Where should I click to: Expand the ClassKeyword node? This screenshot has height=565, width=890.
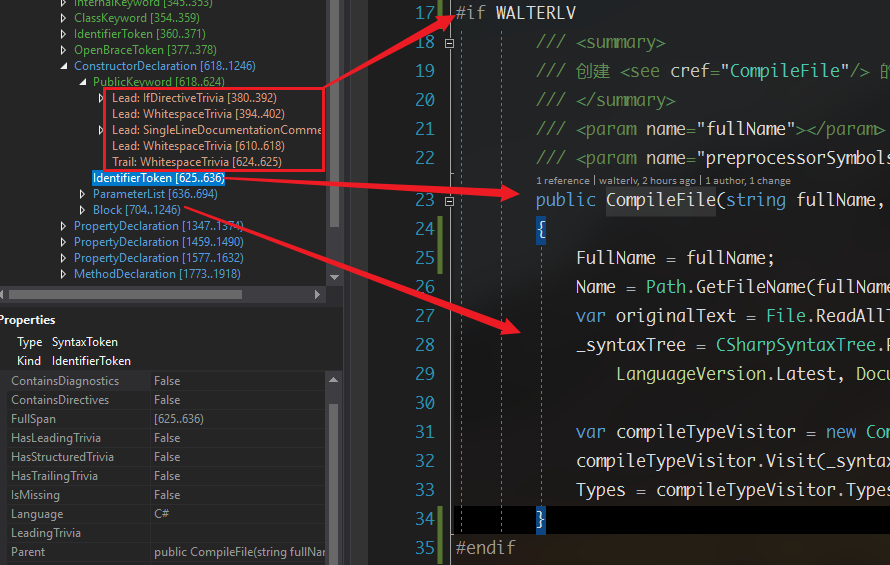pos(63,18)
